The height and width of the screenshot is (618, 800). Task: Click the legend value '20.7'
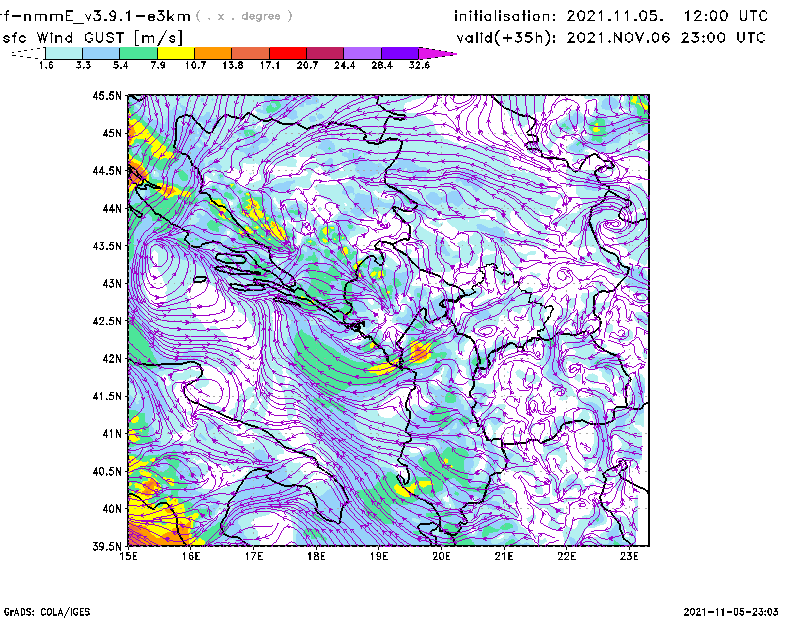coord(307,65)
